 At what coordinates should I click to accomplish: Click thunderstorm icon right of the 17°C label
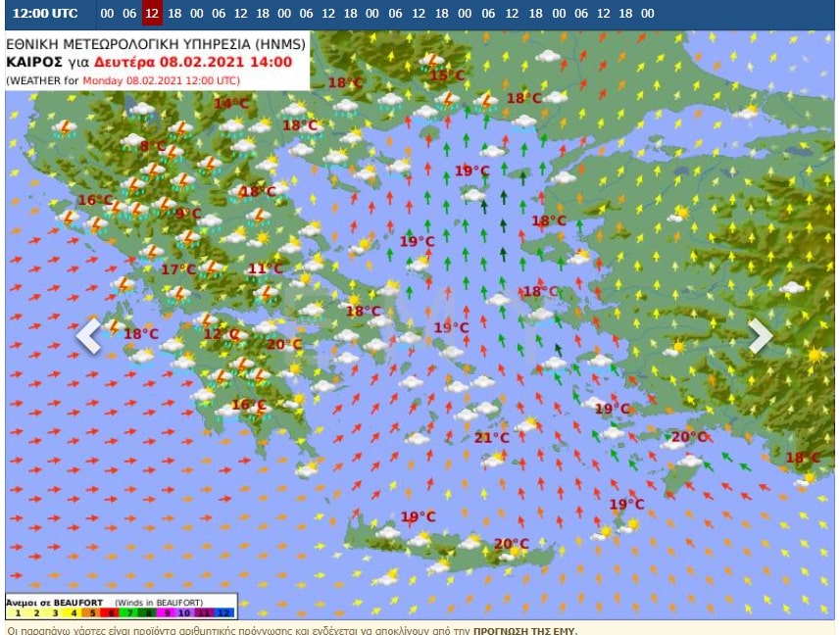[210, 268]
